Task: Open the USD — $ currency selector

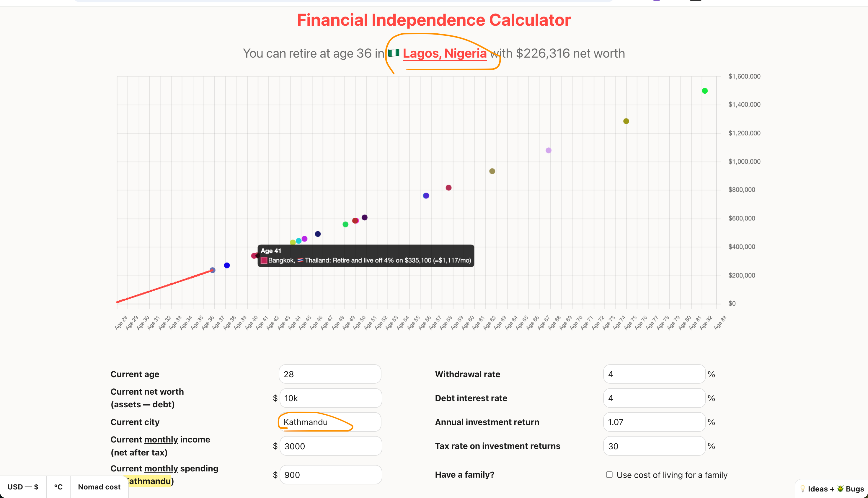Action: pos(23,487)
